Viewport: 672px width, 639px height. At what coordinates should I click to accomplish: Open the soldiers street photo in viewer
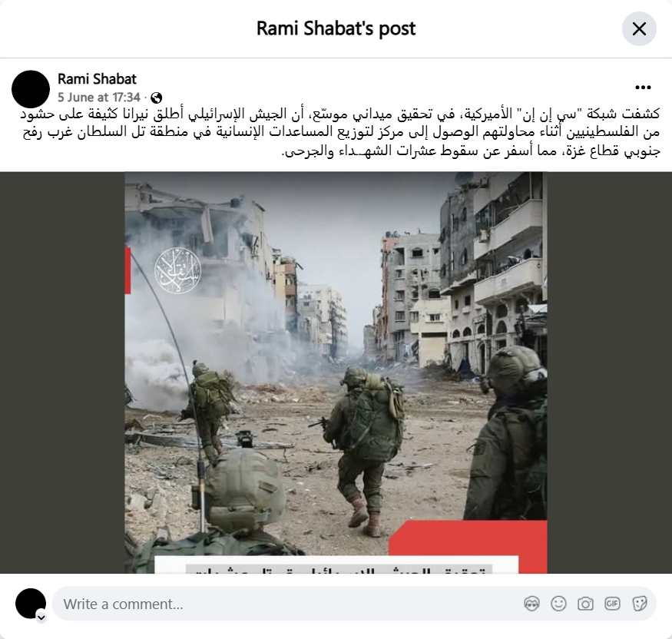pos(336,372)
